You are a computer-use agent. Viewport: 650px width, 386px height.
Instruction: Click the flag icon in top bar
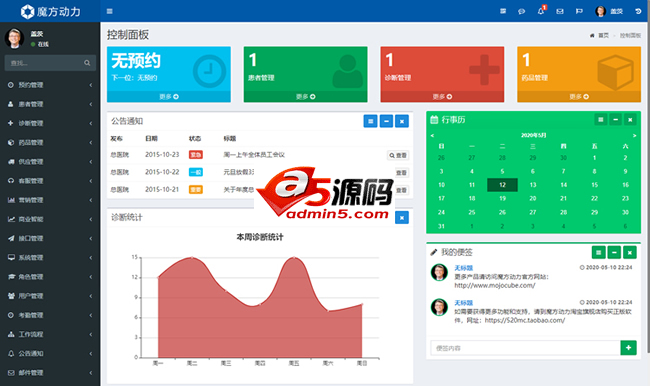[579, 11]
